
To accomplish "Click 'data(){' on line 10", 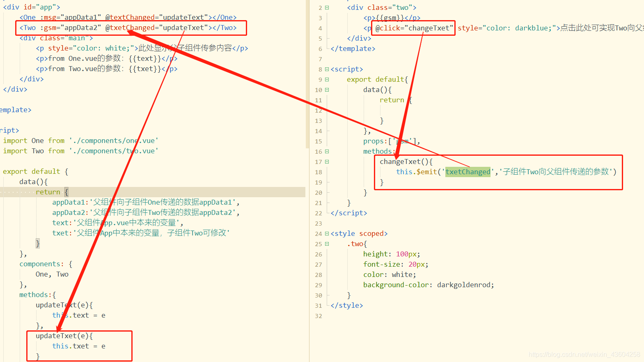I will tap(378, 90).
